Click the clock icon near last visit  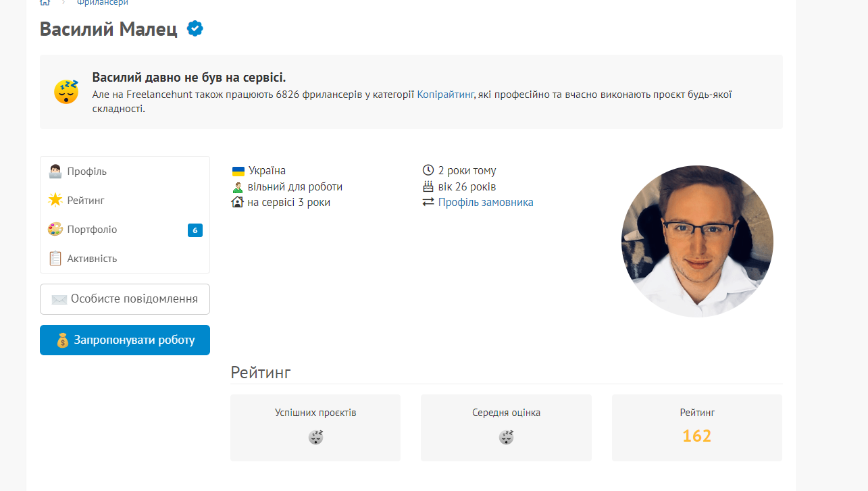pyautogui.click(x=428, y=170)
